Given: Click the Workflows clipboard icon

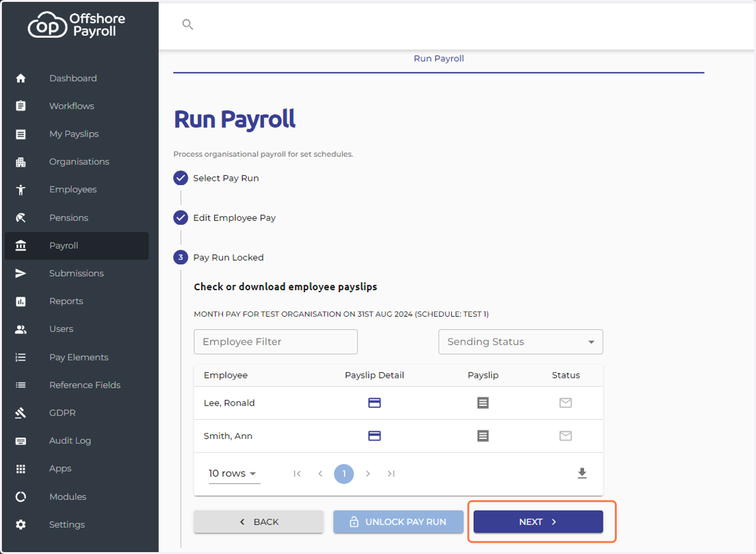Looking at the screenshot, I should click(21, 106).
